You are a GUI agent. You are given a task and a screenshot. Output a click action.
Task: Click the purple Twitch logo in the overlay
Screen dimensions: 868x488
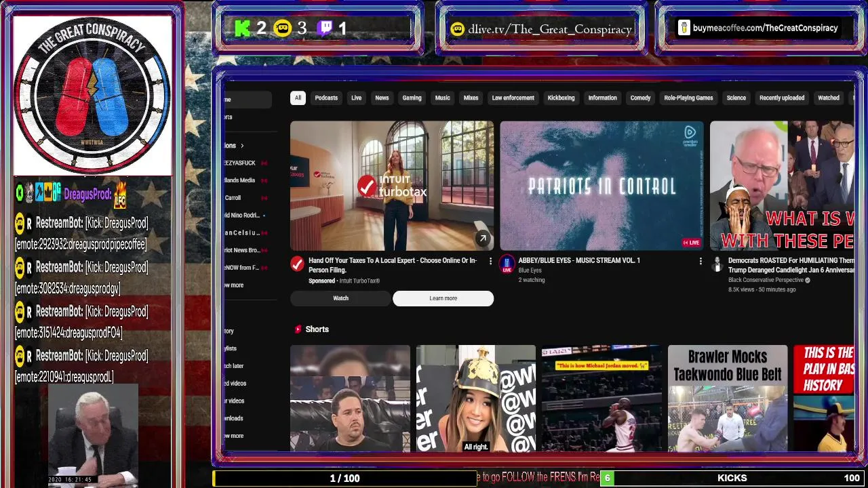[325, 28]
